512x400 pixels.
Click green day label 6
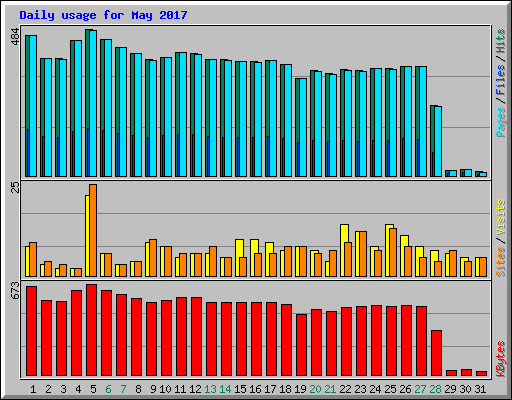(x=108, y=389)
